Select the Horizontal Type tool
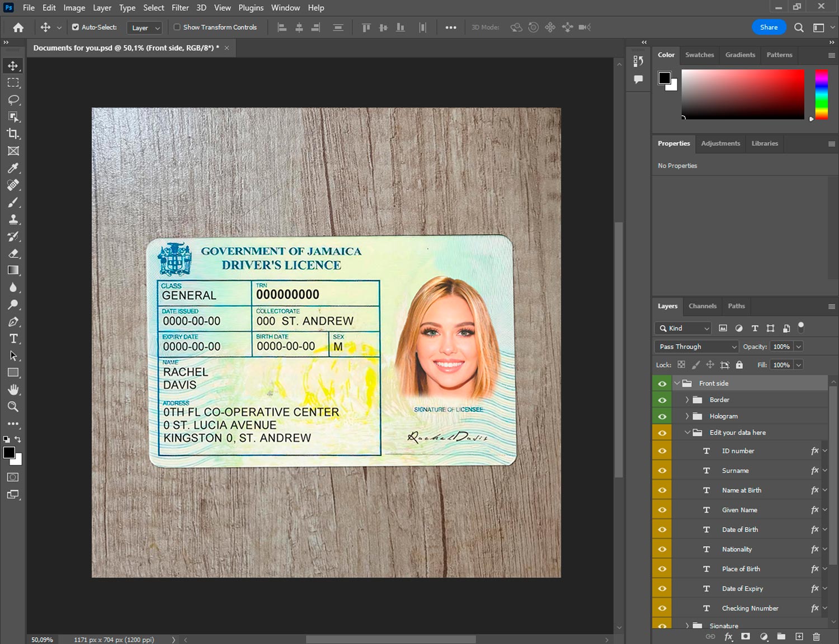839x644 pixels. click(13, 339)
